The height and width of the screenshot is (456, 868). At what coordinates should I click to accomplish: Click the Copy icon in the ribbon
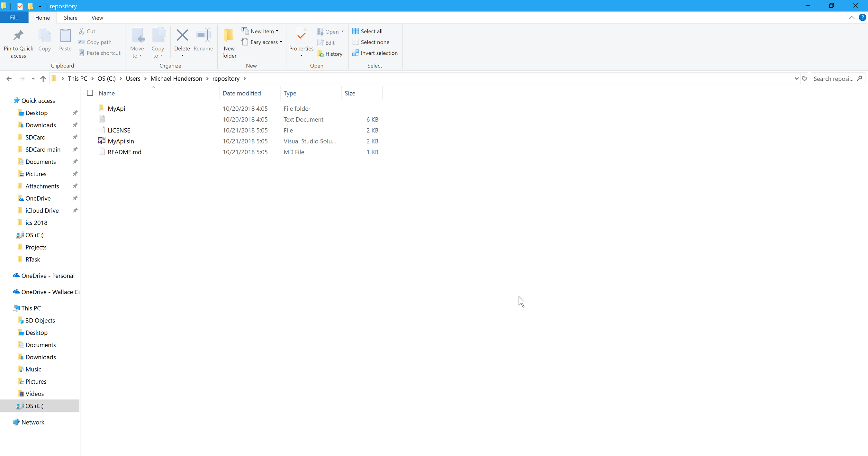coord(44,41)
